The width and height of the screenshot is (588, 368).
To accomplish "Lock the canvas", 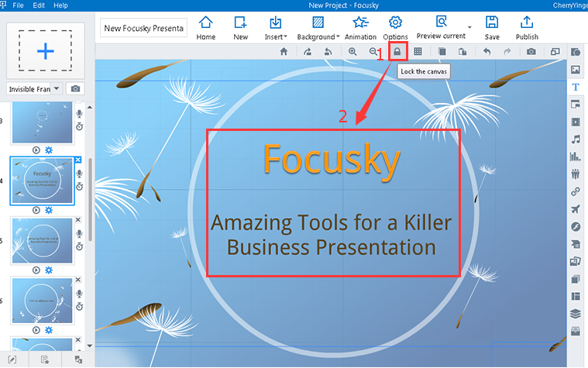I will 397,52.
